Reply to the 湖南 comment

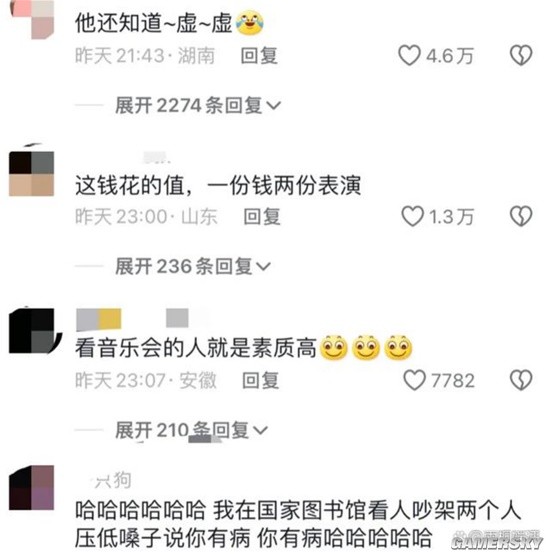point(259,56)
